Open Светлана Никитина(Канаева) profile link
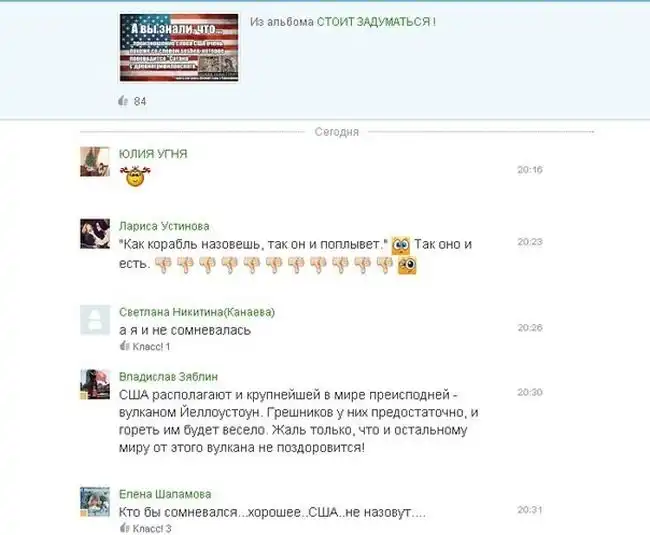The width and height of the screenshot is (650, 535). [x=197, y=312]
